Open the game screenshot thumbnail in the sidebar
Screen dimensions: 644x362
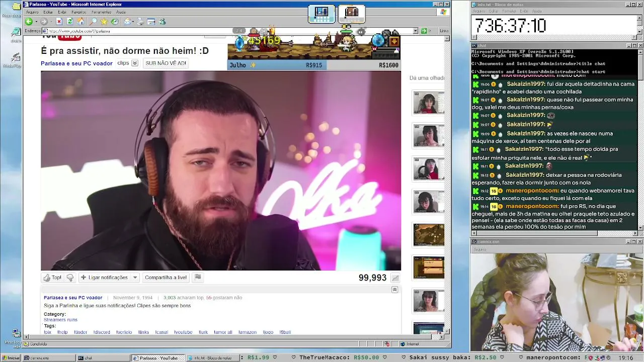coord(429,235)
